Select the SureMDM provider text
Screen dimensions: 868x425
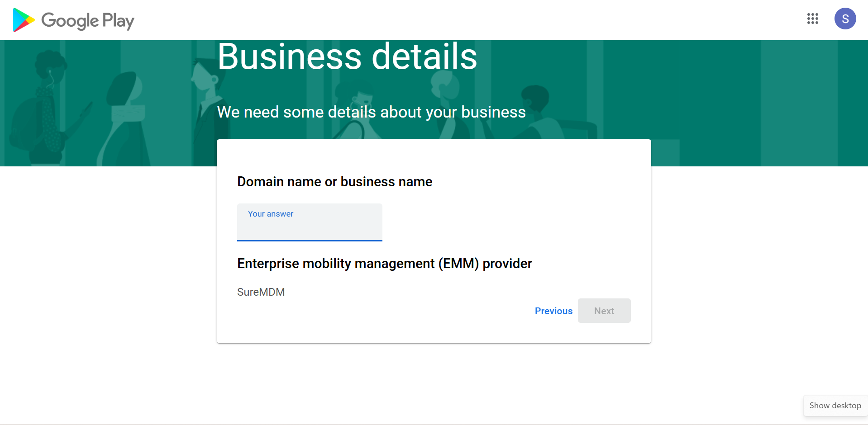pos(261,292)
